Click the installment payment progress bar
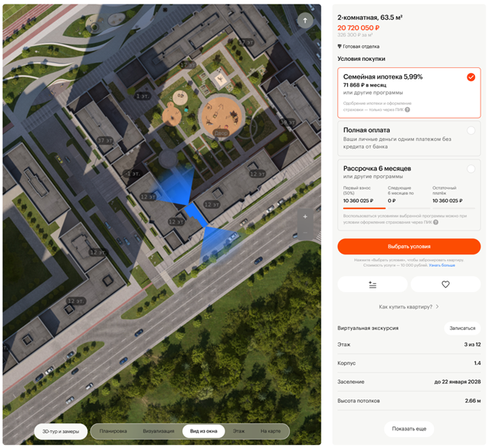This screenshot has width=489, height=448. [x=409, y=208]
